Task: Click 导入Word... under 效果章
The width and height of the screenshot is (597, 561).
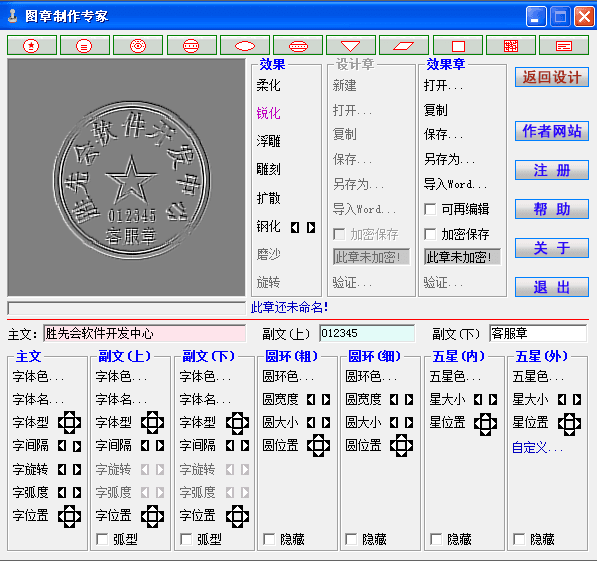Action: (x=455, y=184)
